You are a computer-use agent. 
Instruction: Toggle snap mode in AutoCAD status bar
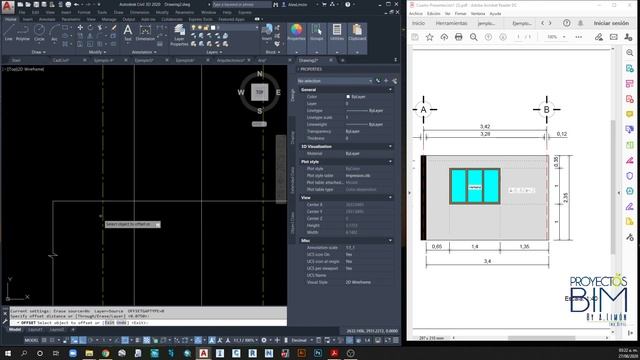click(52, 340)
